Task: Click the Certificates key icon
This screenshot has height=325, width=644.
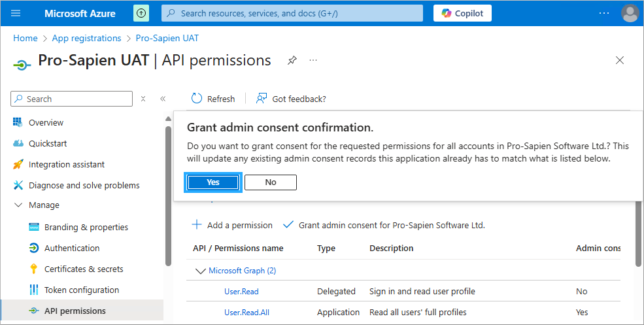Action: [34, 269]
